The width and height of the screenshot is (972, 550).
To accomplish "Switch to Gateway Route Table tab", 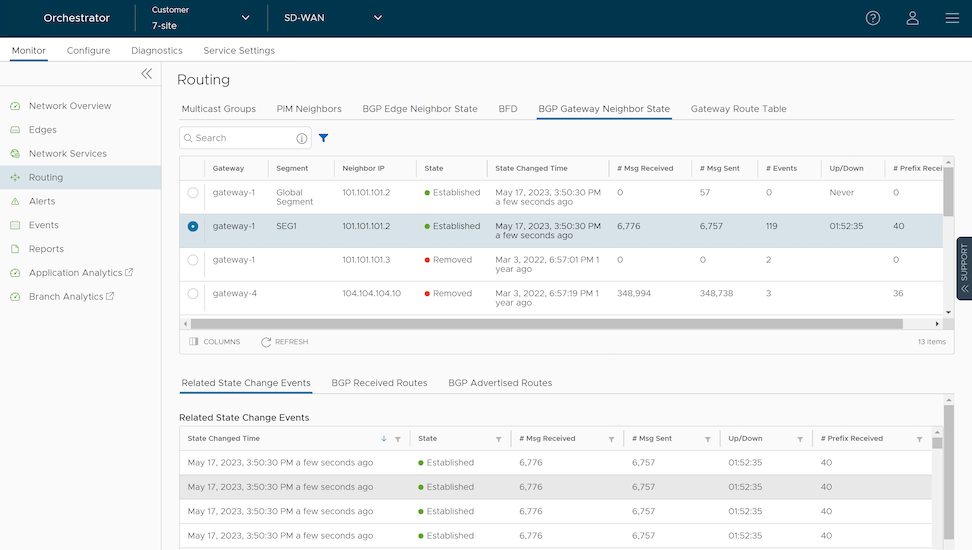I will click(x=738, y=109).
